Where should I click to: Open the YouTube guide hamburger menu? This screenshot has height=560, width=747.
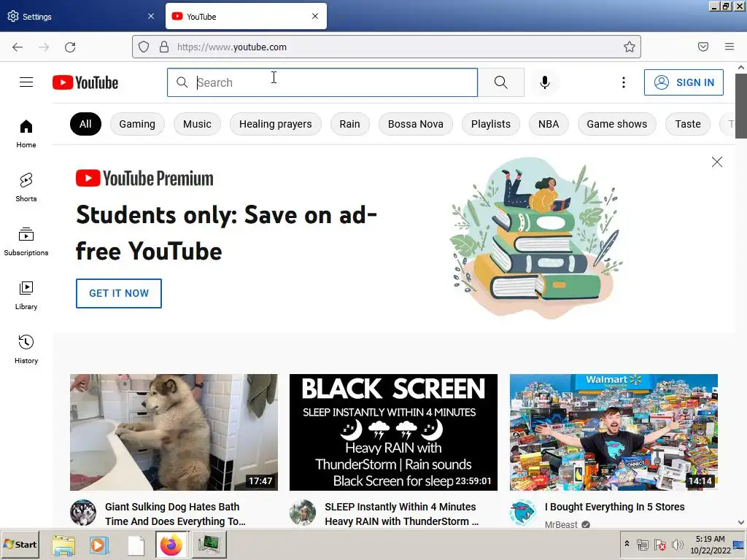26,82
